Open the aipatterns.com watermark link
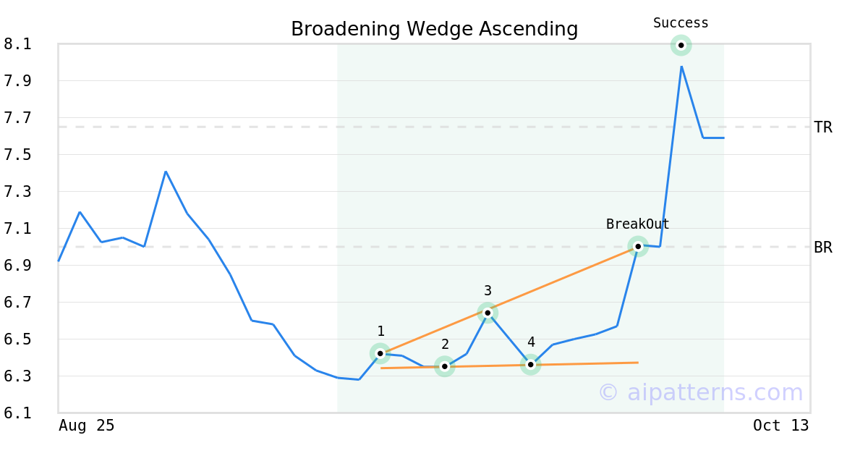The height and width of the screenshot is (456, 868). point(700,393)
